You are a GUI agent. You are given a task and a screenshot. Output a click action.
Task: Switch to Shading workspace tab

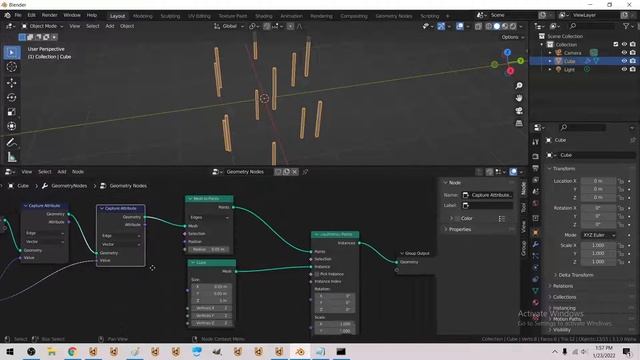click(264, 16)
